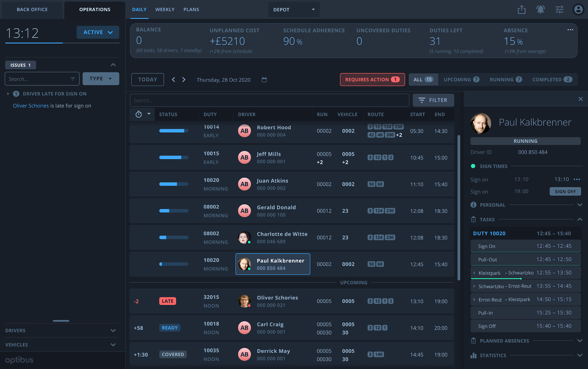This screenshot has height=369, width=588.
Task: Switch duty list to RUNNING view
Action: pos(505,79)
